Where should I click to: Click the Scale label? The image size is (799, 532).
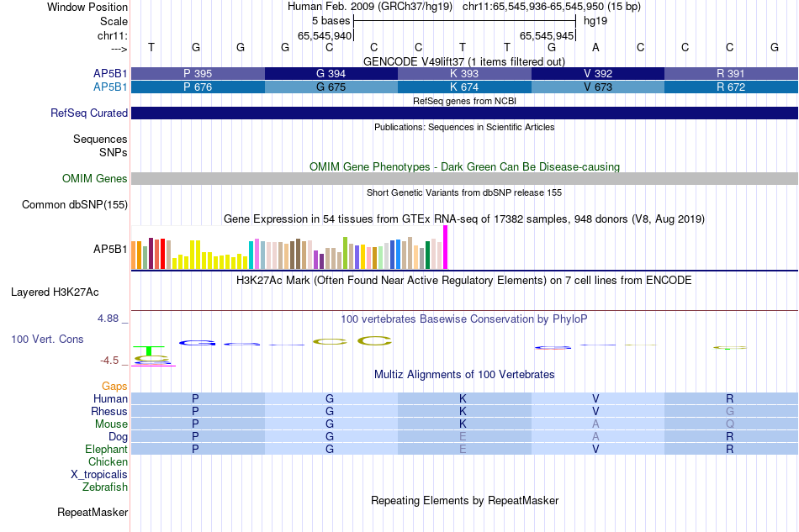[114, 21]
